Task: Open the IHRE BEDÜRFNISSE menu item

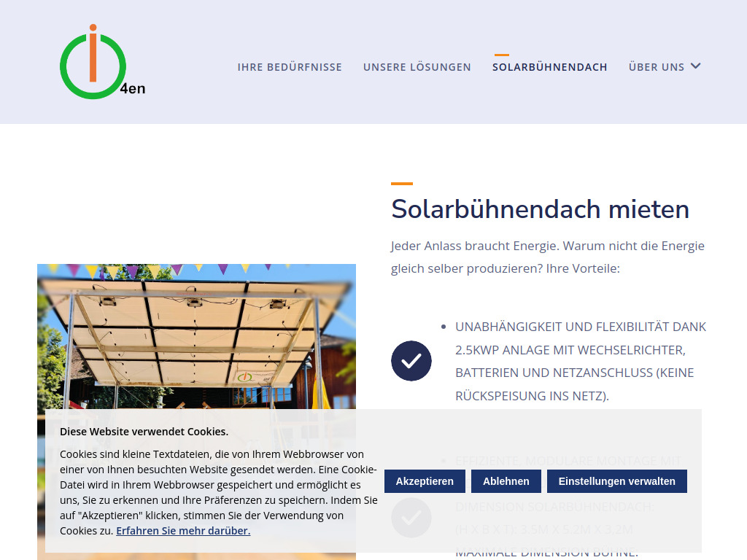Action: (290, 66)
